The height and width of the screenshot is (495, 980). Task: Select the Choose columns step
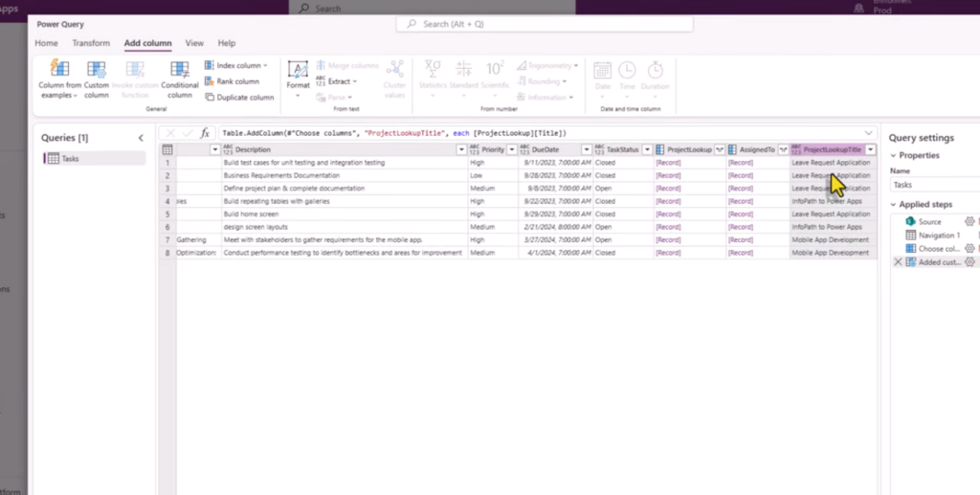939,249
